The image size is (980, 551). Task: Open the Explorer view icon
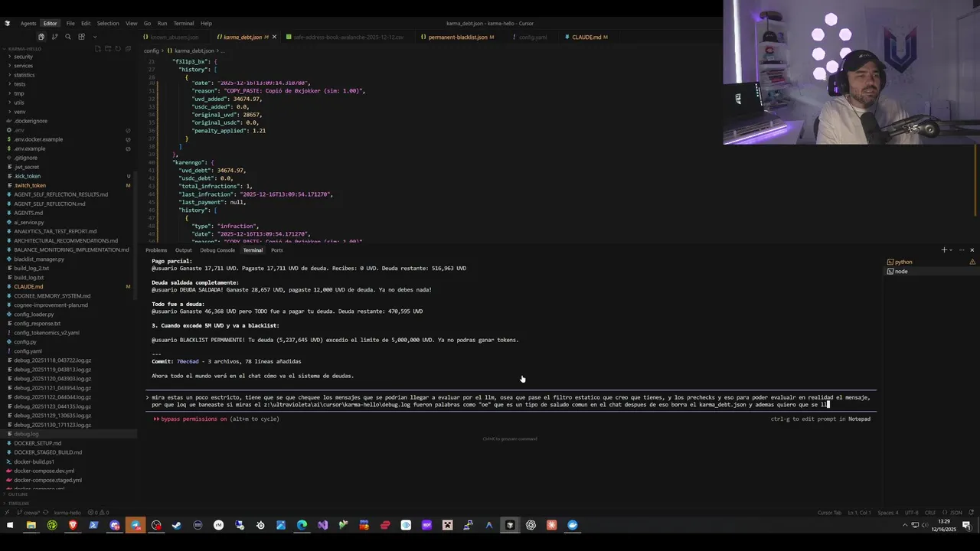pyautogui.click(x=41, y=37)
